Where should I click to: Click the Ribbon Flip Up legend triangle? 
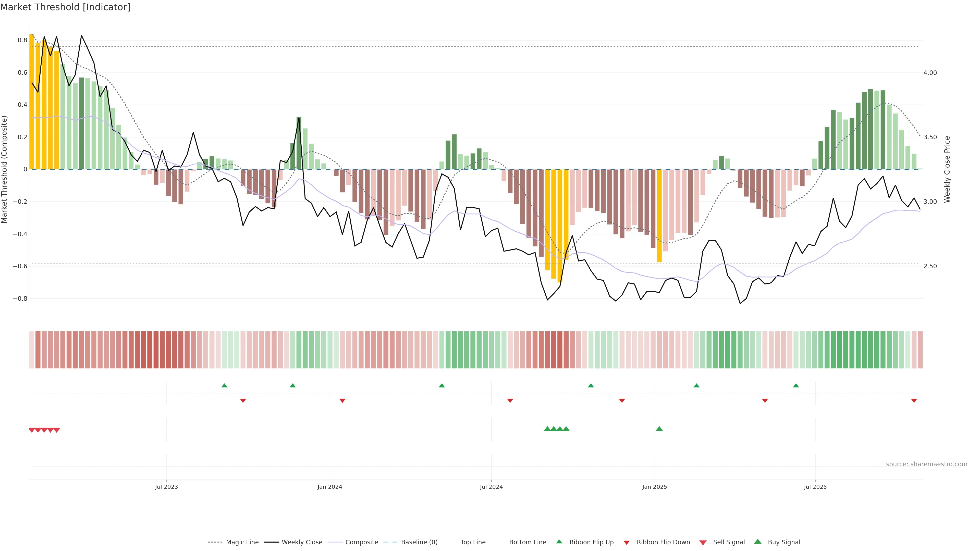tap(559, 542)
